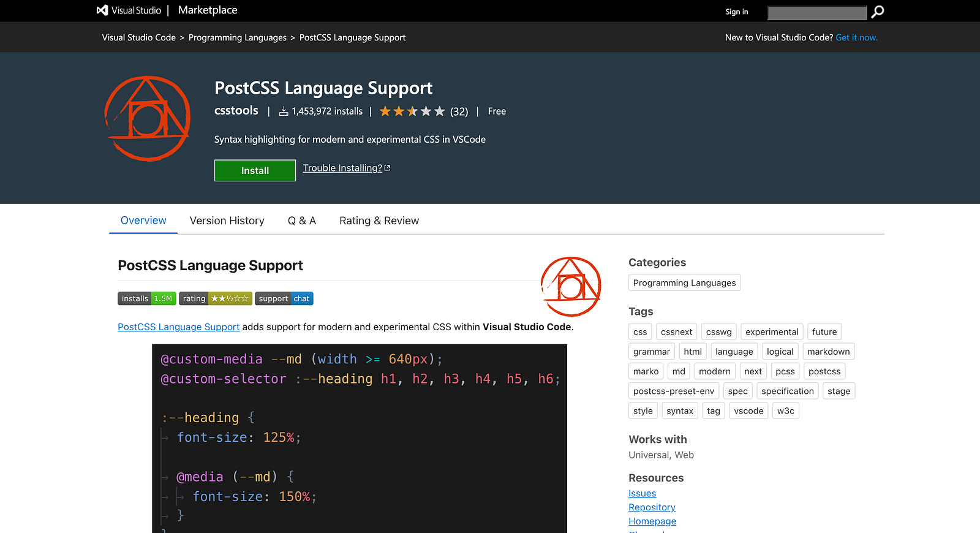The height and width of the screenshot is (533, 980).
Task: Click the support chat badge
Action: [x=284, y=298]
